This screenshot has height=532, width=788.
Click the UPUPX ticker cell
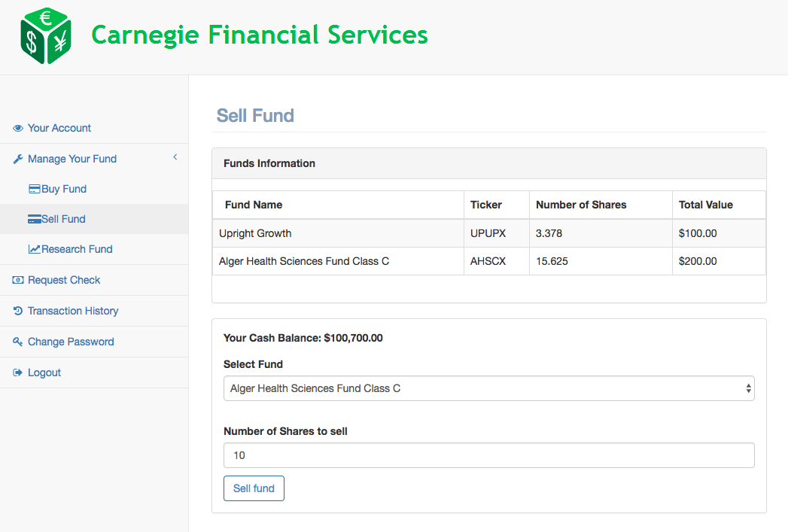point(497,233)
